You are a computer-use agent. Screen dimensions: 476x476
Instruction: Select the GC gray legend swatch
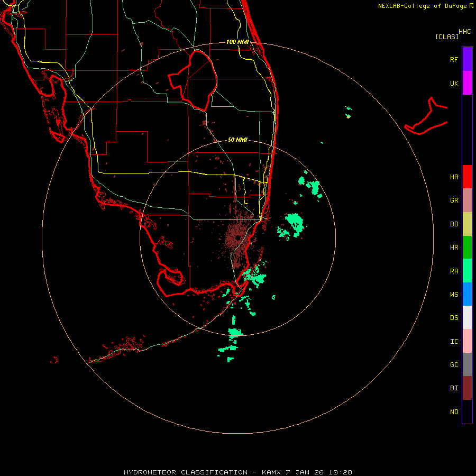(x=467, y=364)
